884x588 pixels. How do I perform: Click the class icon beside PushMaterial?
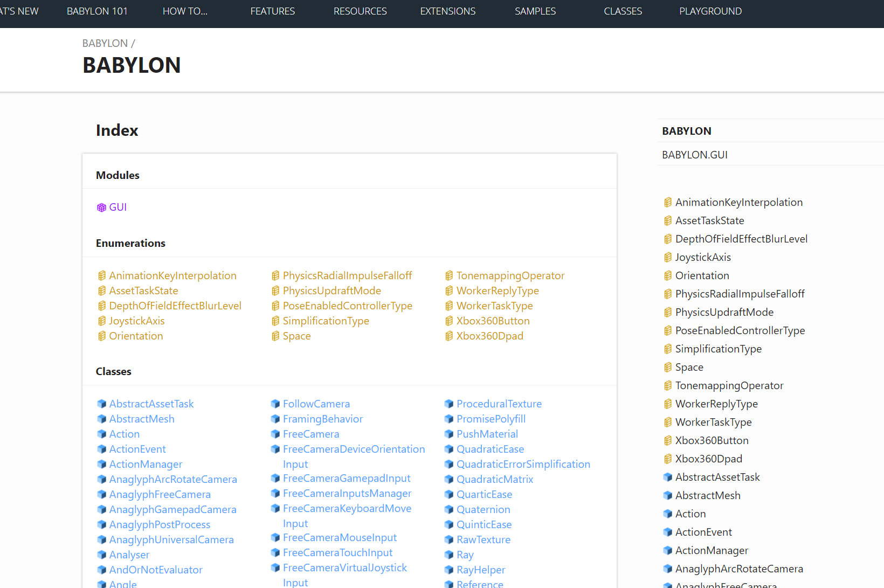449,434
